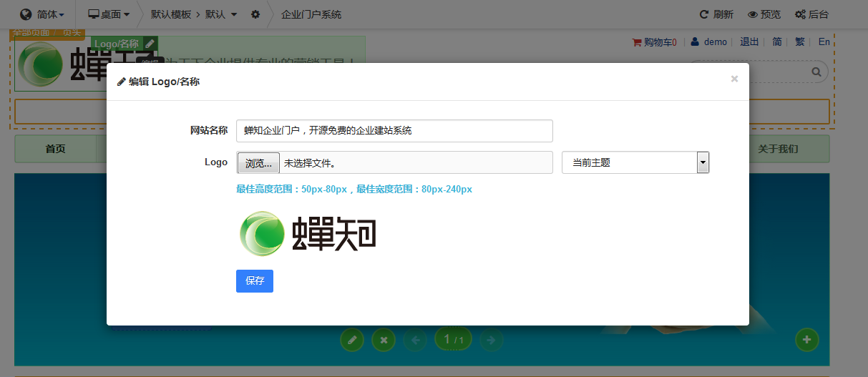Open the 首页 navigation tab
868x377 pixels.
click(56, 149)
